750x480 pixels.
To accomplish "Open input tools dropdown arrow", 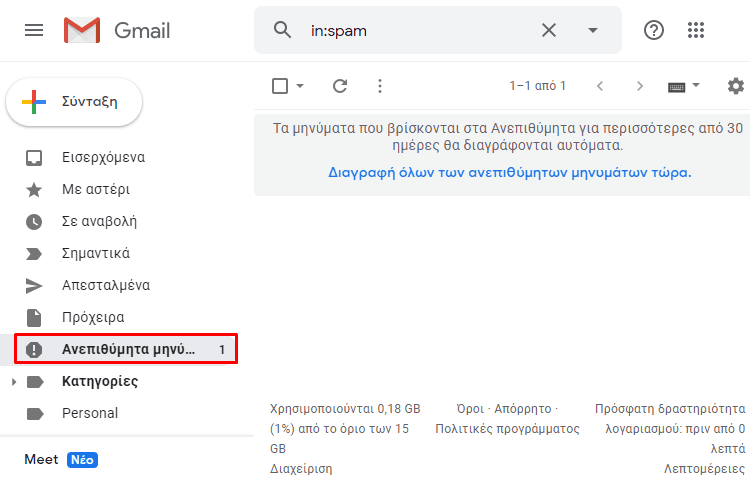I will click(x=696, y=85).
